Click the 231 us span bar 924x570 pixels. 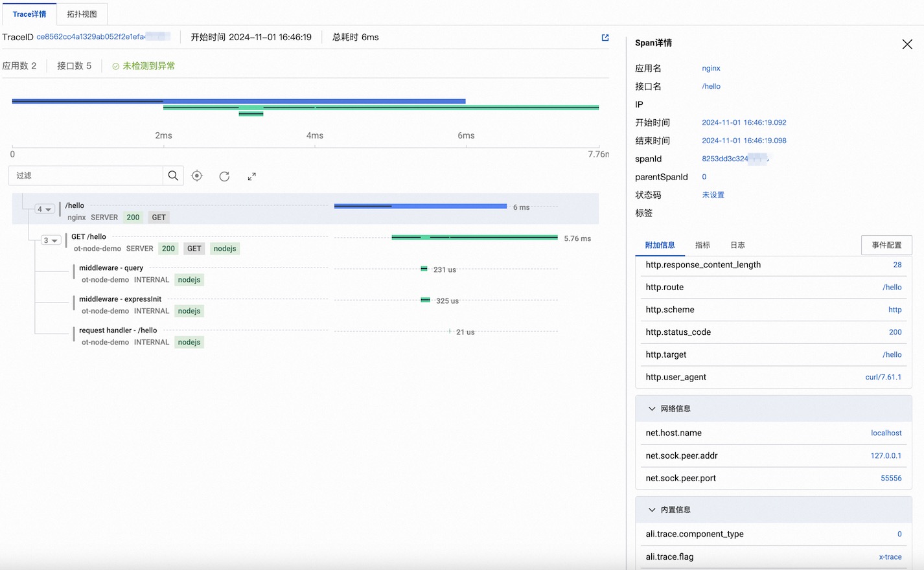(424, 268)
